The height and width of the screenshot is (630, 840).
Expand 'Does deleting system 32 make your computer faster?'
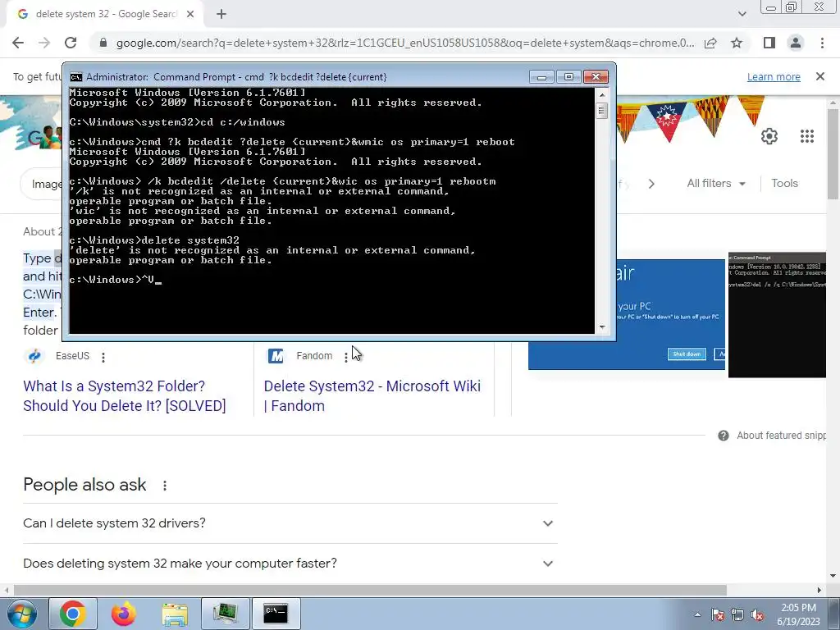[x=290, y=564]
